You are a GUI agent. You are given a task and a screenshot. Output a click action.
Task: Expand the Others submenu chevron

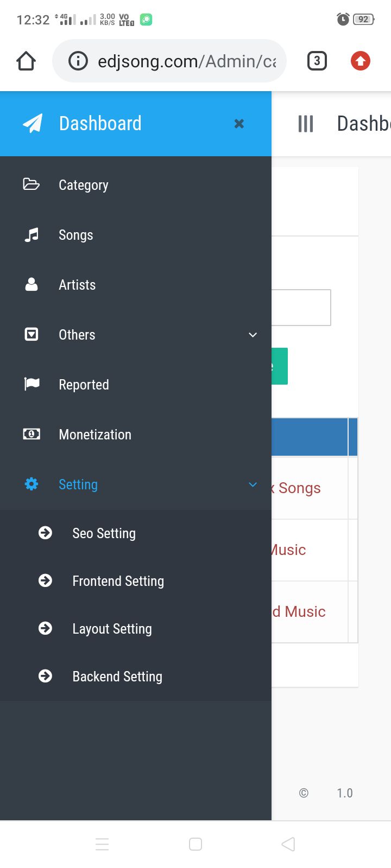253,335
